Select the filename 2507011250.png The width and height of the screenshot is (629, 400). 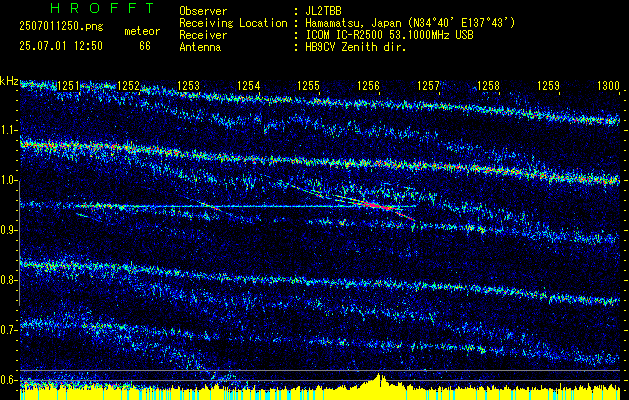pyautogui.click(x=61, y=27)
